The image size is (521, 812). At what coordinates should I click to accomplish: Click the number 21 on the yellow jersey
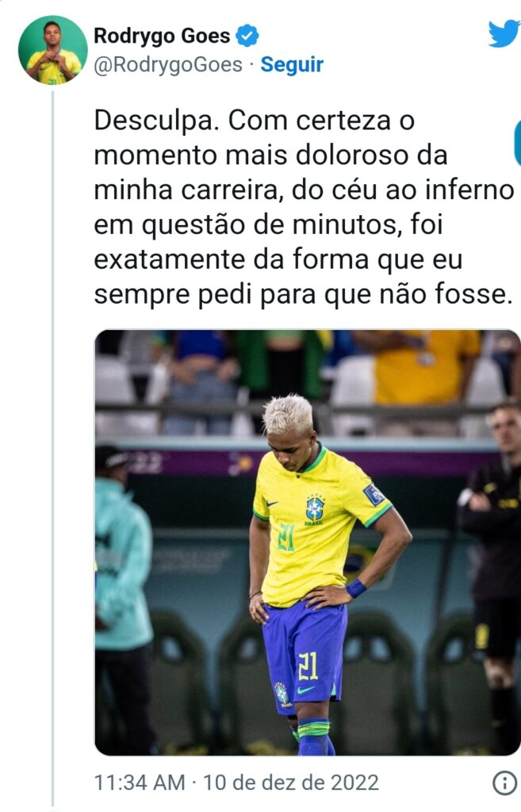point(286,538)
